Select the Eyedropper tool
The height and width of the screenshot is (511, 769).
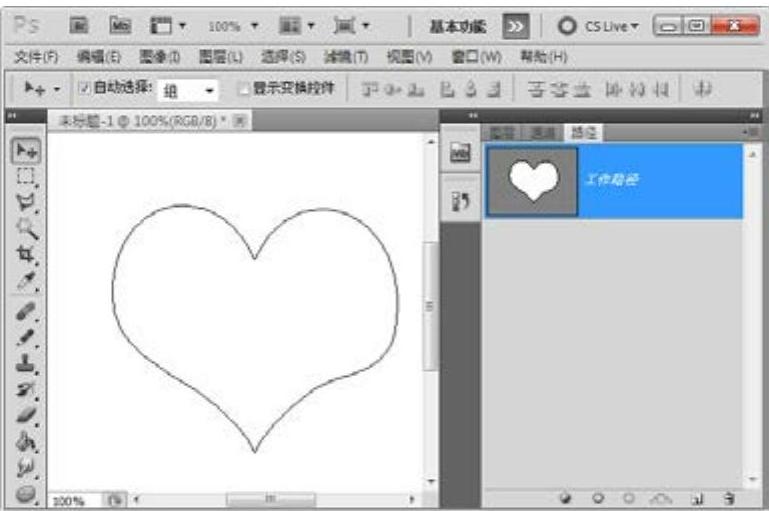(24, 279)
